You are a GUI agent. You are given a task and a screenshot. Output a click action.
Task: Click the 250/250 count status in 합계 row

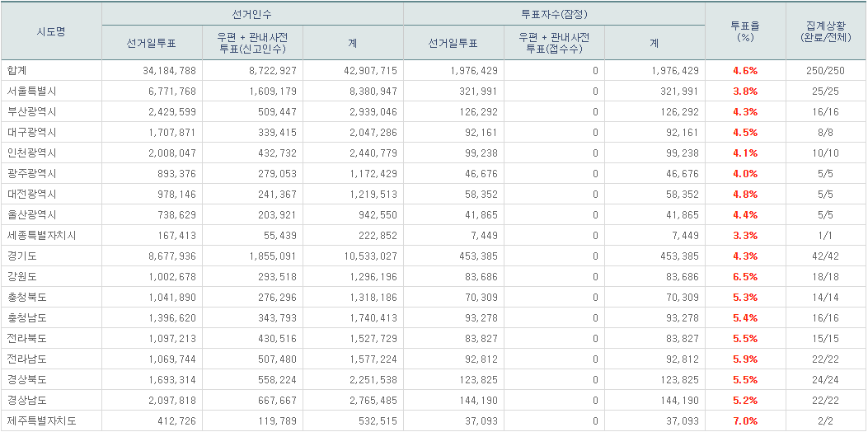click(825, 71)
